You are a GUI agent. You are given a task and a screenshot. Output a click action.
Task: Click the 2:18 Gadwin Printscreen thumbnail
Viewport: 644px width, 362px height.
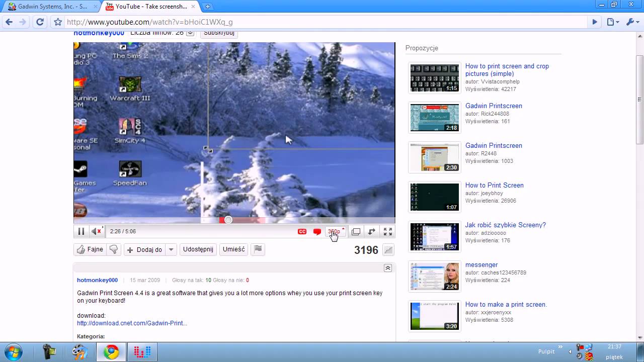[x=434, y=118]
